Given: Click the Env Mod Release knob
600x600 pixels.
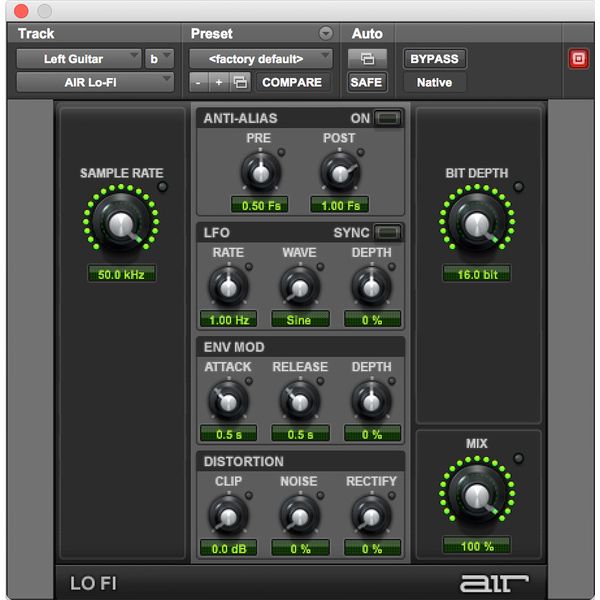Looking at the screenshot, I should point(300,401).
